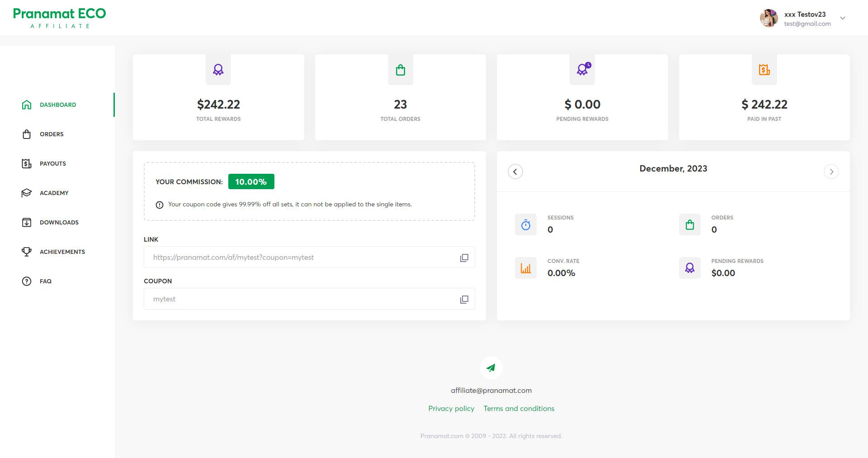Open the Terms and conditions link

(x=519, y=409)
